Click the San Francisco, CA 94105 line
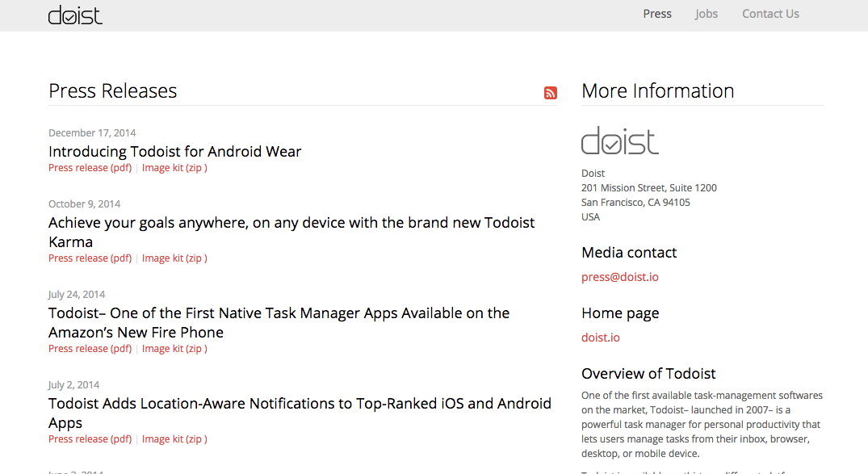 click(635, 202)
